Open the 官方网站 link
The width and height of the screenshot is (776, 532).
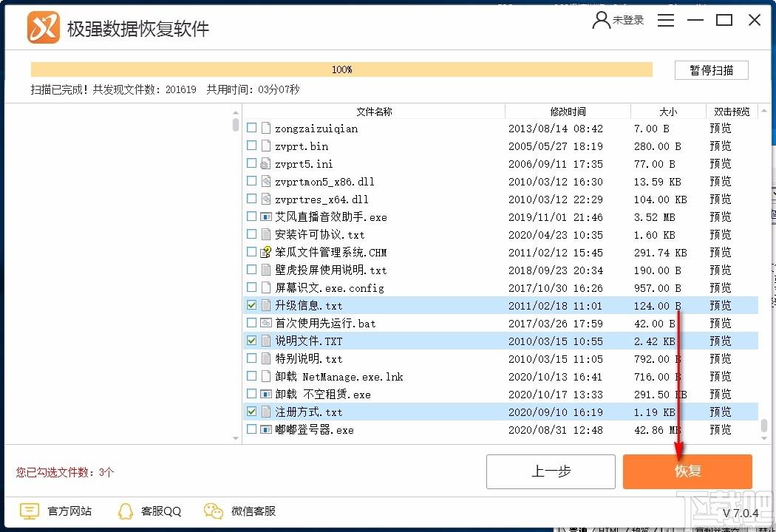coord(69,511)
